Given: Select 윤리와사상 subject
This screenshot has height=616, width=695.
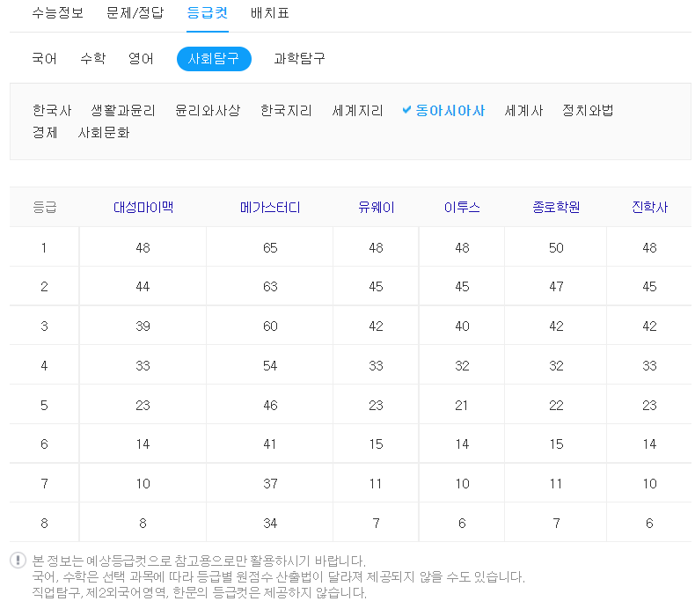Looking at the screenshot, I should 208,110.
